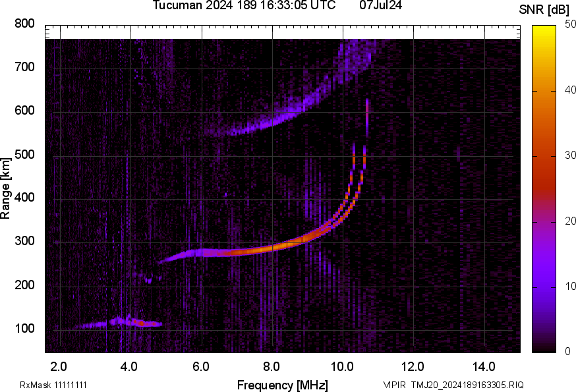This screenshot has width=576, height=392.
Task: Click the range tick label "400"
Action: 24,198
